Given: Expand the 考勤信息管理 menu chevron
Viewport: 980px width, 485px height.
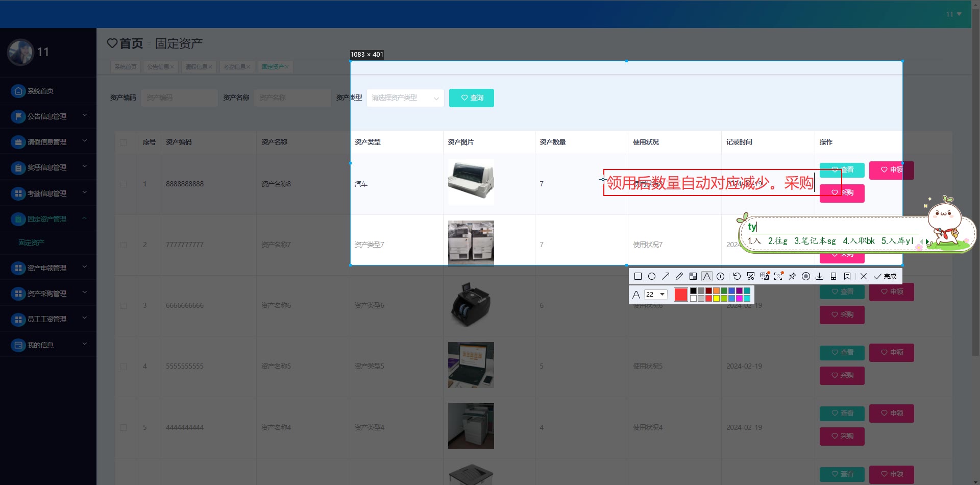Looking at the screenshot, I should point(85,192).
